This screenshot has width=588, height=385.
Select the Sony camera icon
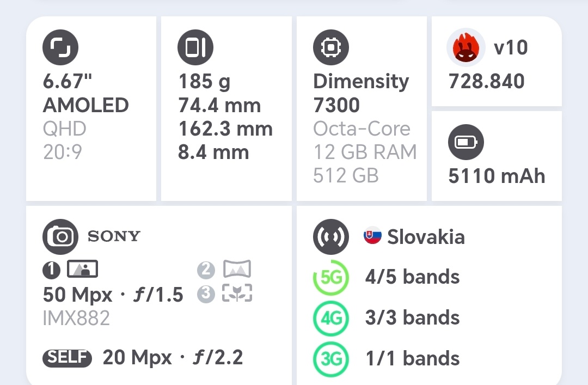pos(60,237)
